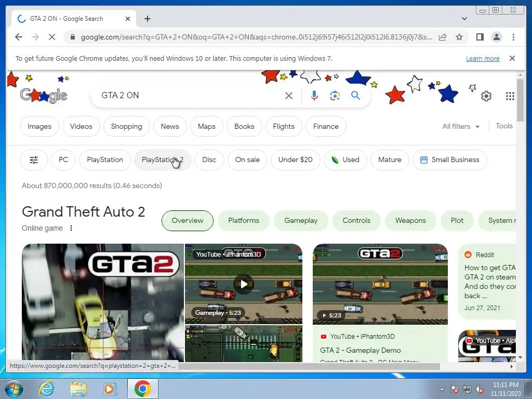
Task: Switch to News results
Action: point(170,126)
